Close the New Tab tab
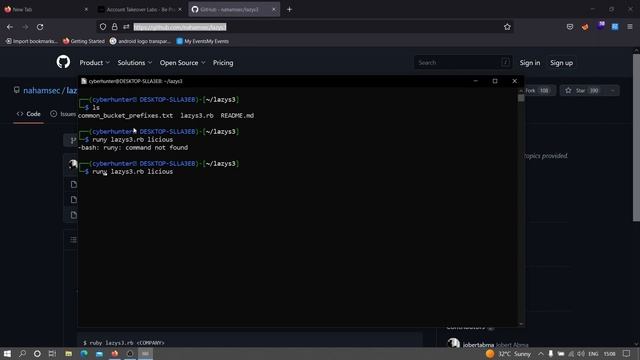Viewport: 640px width, 360px height. point(86,9)
